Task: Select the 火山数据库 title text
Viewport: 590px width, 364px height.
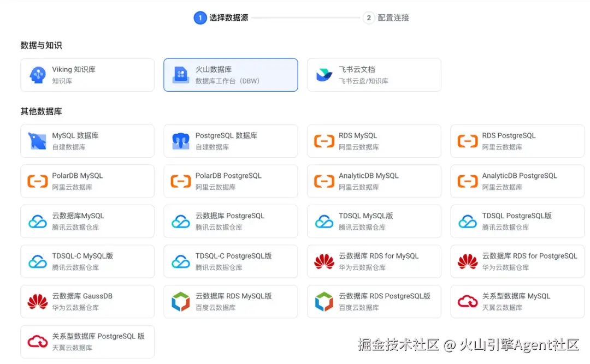Action: (214, 69)
